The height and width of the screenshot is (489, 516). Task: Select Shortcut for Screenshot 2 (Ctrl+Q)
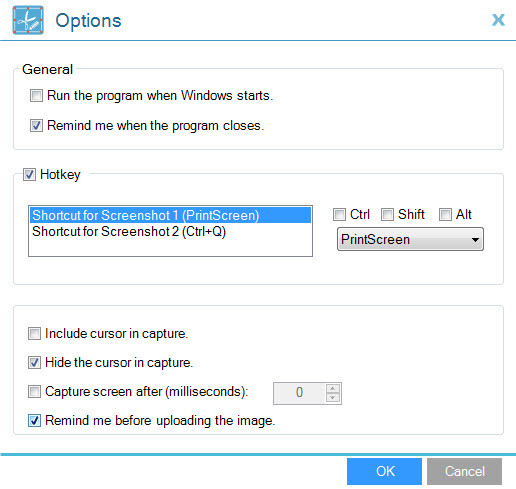point(170,231)
